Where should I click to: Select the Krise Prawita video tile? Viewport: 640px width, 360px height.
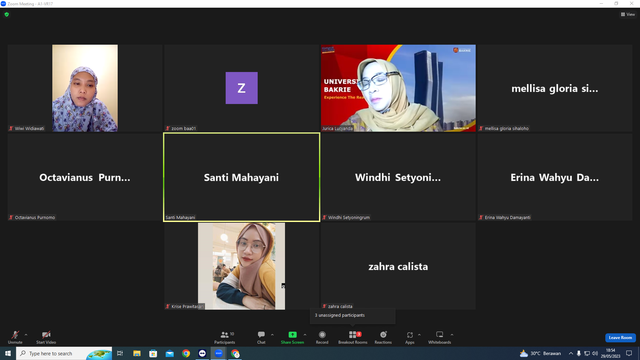click(x=242, y=266)
